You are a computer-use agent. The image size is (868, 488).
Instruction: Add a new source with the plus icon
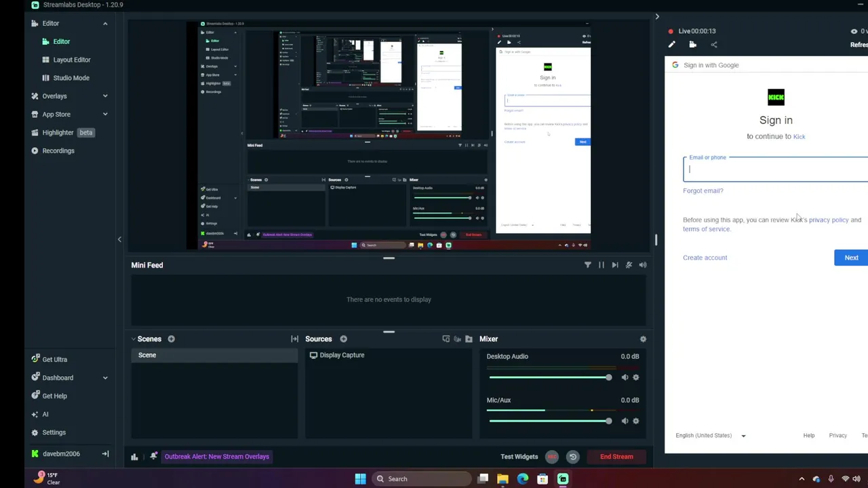click(x=343, y=339)
